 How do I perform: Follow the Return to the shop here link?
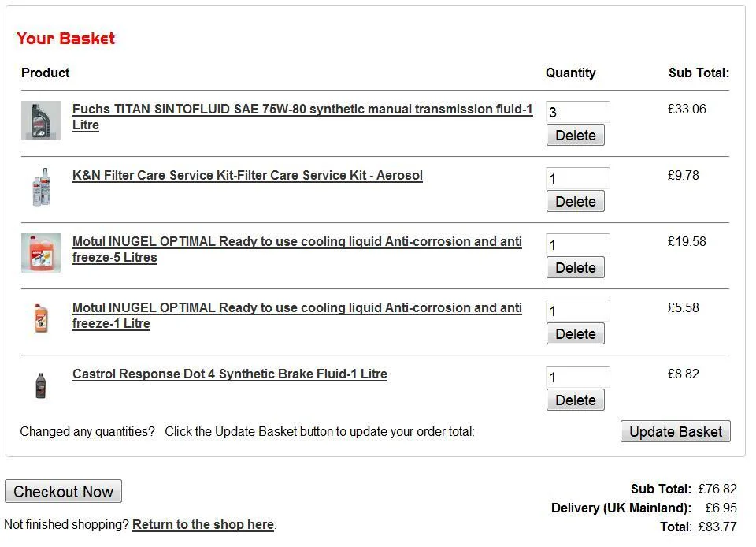[203, 524]
